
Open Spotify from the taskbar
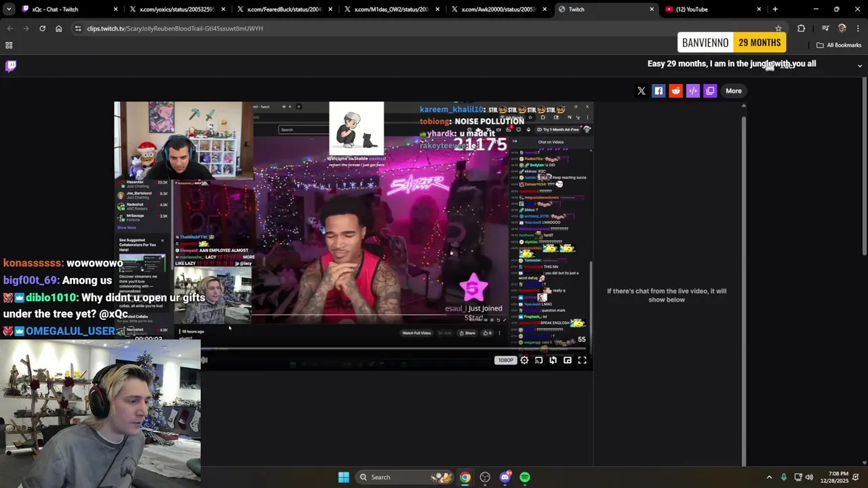pyautogui.click(x=525, y=477)
